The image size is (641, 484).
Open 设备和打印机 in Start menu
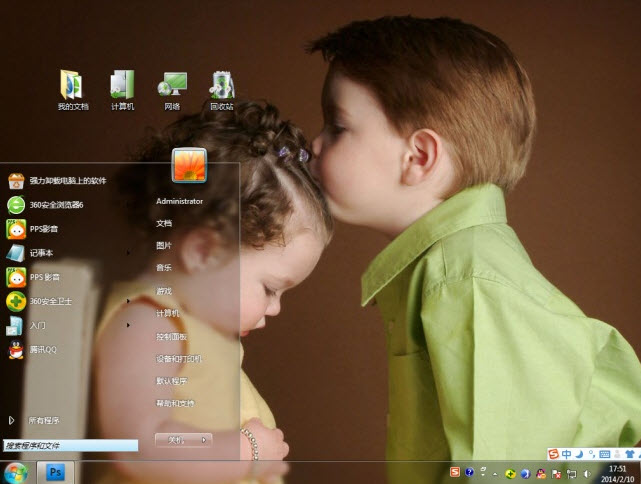click(x=179, y=359)
